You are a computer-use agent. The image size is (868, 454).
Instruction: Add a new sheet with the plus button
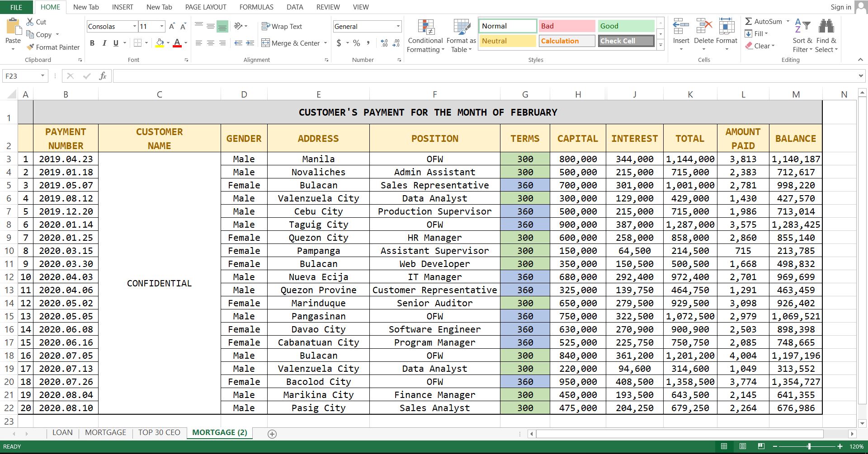(x=272, y=434)
